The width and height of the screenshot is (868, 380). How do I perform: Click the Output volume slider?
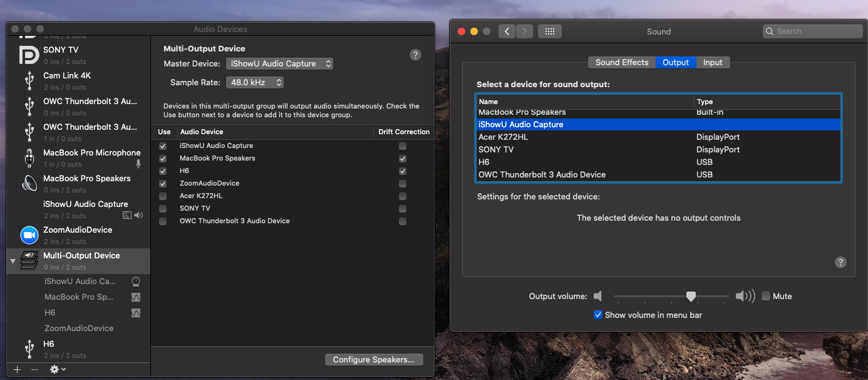point(671,296)
